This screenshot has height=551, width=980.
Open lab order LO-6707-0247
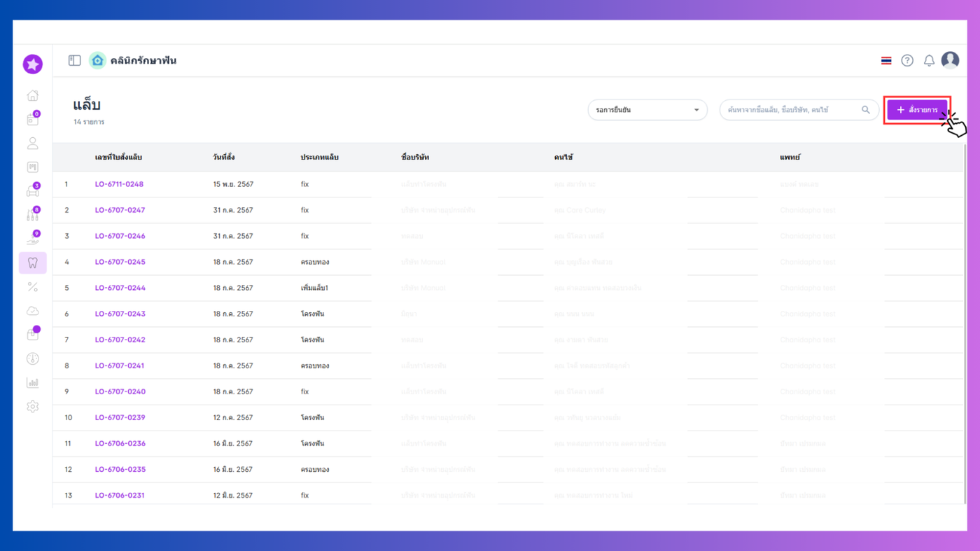[x=120, y=210]
